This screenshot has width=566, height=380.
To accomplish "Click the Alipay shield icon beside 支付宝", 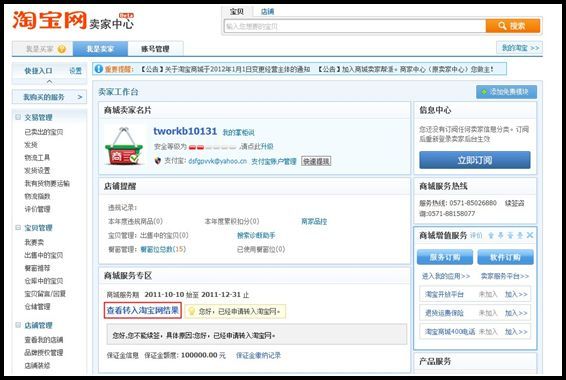I will 157,161.
